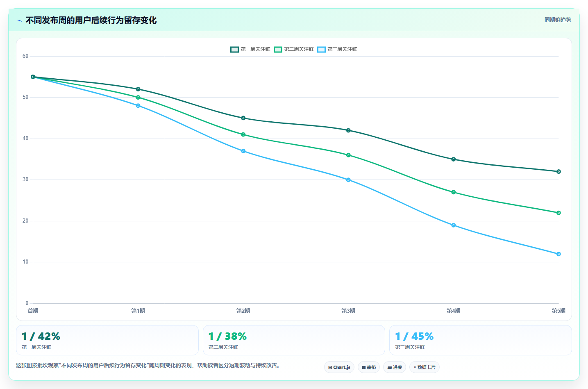Click the 30 y-axis tick label
Image resolution: width=588 pixels, height=389 pixels.
click(x=25, y=180)
